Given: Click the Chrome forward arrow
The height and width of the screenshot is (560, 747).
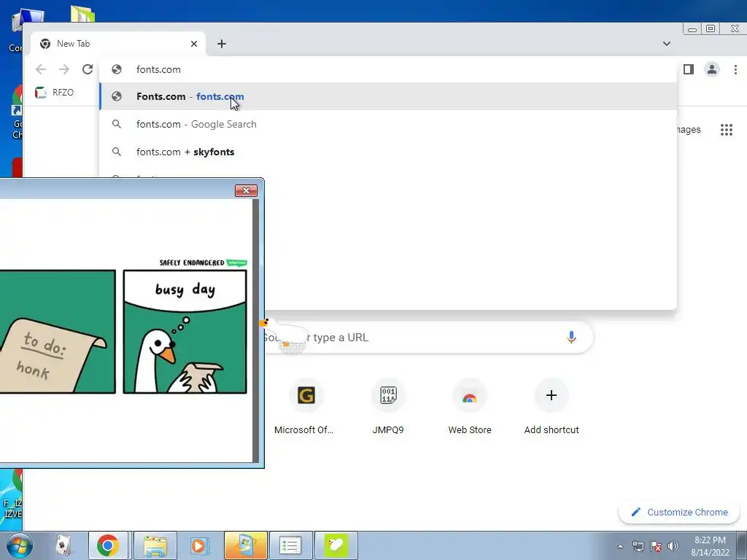Looking at the screenshot, I should [x=64, y=69].
